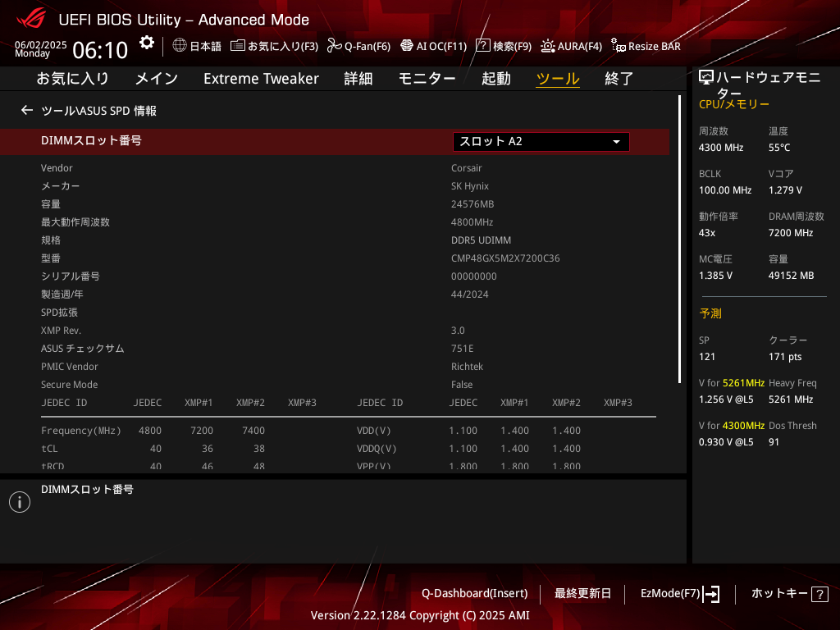Click the main panel vertical scrollbar

point(679,239)
